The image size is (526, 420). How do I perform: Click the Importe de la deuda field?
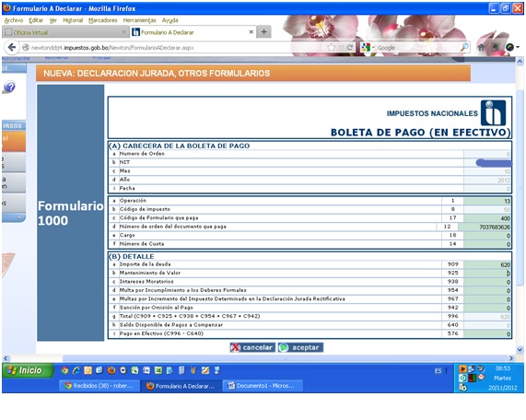pyautogui.click(x=487, y=264)
